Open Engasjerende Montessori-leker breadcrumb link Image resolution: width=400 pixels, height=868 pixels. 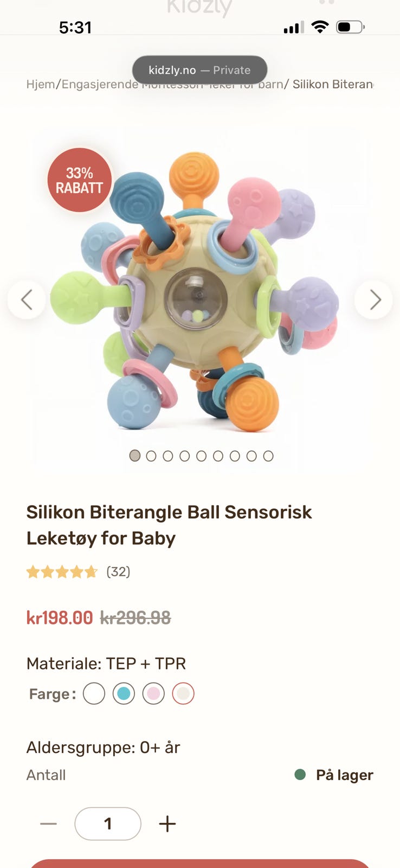click(172, 84)
